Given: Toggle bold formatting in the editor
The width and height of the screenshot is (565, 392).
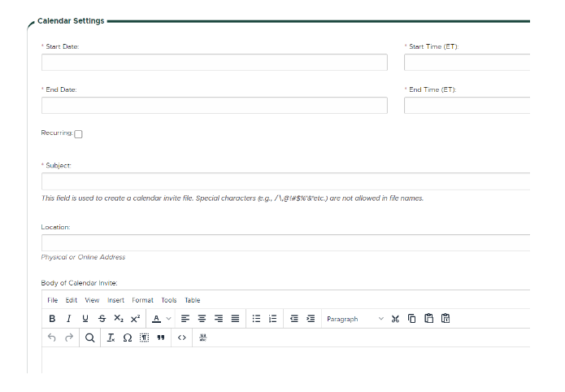Looking at the screenshot, I should (x=52, y=319).
